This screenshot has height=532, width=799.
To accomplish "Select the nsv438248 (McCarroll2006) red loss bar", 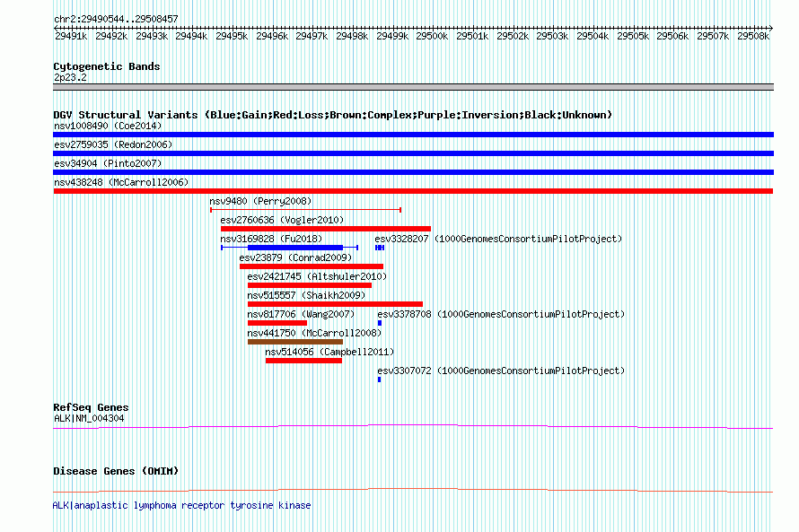I will click(x=413, y=191).
